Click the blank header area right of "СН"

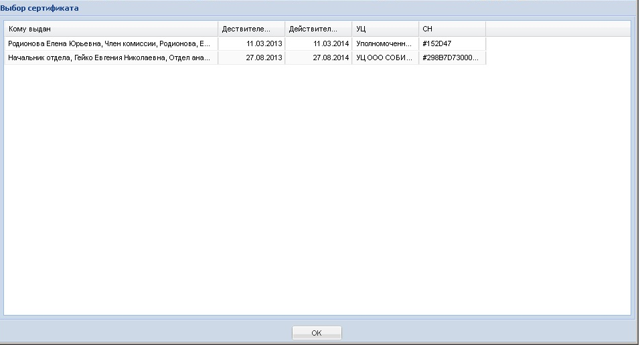[x=557, y=29]
